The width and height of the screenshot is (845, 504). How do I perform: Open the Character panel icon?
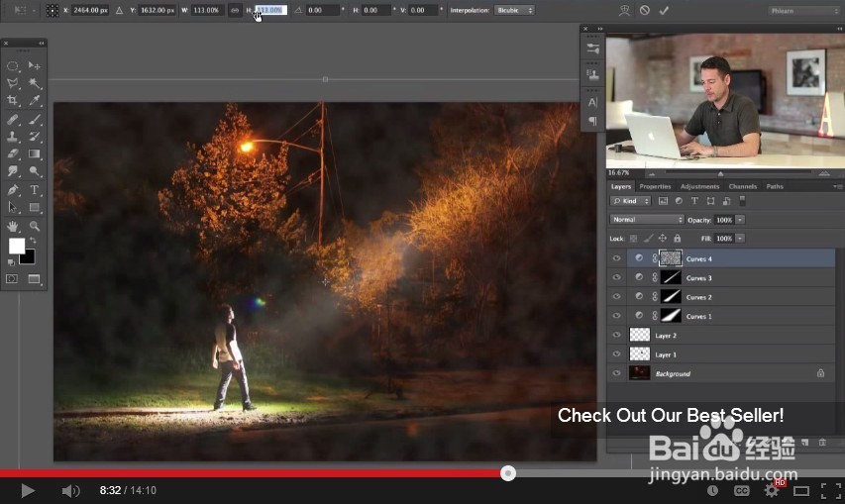click(592, 102)
